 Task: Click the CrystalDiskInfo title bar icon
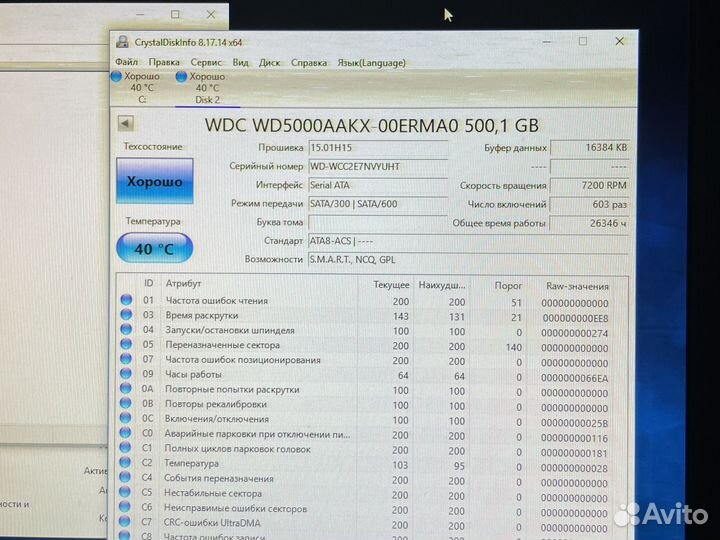[x=122, y=42]
